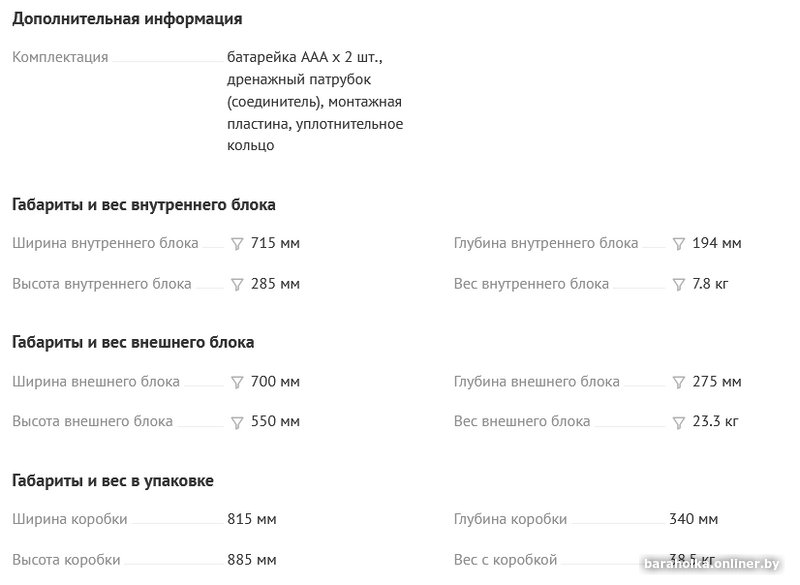
Task: Click the Комплектация label
Action: tap(60, 57)
